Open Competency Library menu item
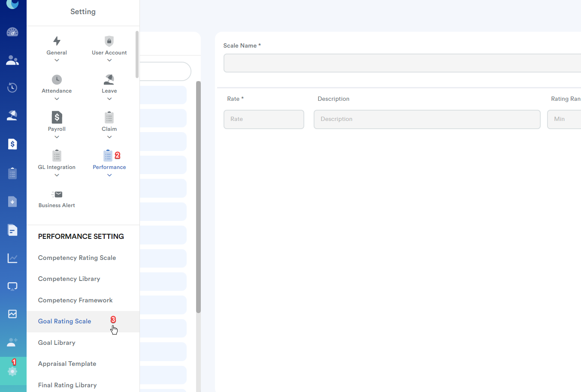Screen dimensions: 581x392 click(x=69, y=279)
